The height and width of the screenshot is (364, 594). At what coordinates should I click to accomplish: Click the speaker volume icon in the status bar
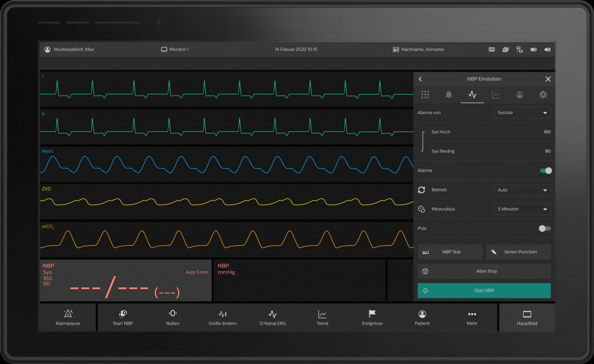click(x=546, y=49)
